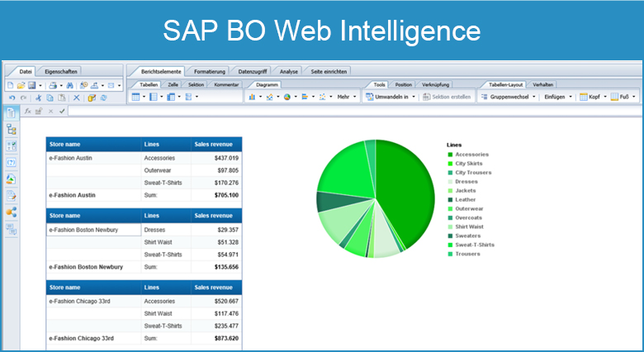Viewport: 644px width, 352px height.
Task: Click the Edit data provider icon
Action: pyautogui.click(x=92, y=98)
